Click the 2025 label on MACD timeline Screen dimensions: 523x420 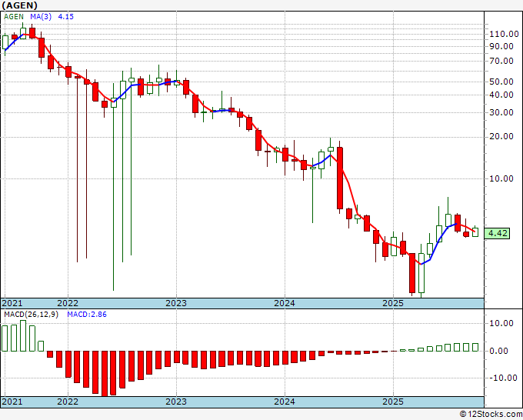[x=393, y=402]
